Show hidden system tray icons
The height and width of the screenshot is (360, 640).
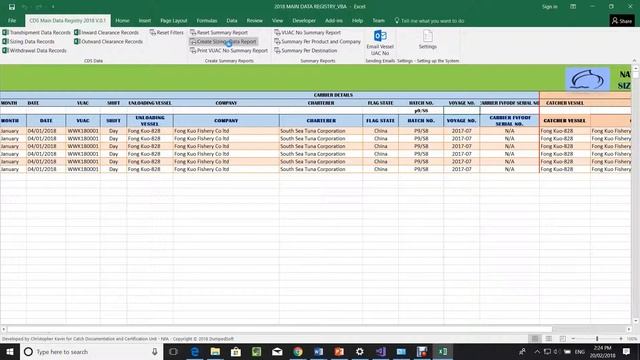(x=537, y=351)
